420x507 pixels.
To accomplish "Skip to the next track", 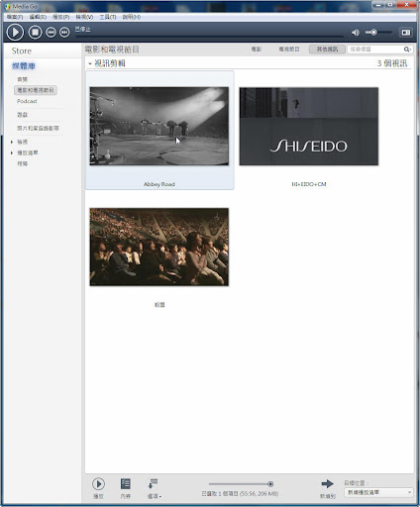I will coord(64,33).
